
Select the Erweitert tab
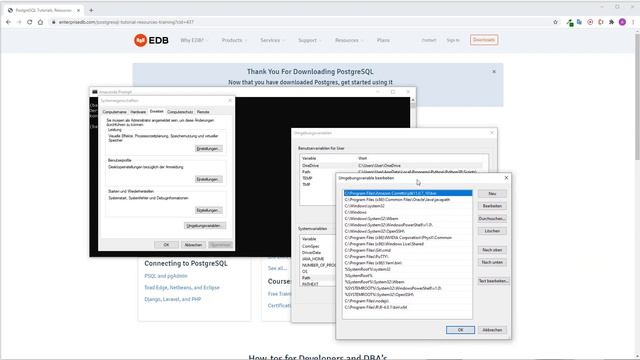pos(156,111)
